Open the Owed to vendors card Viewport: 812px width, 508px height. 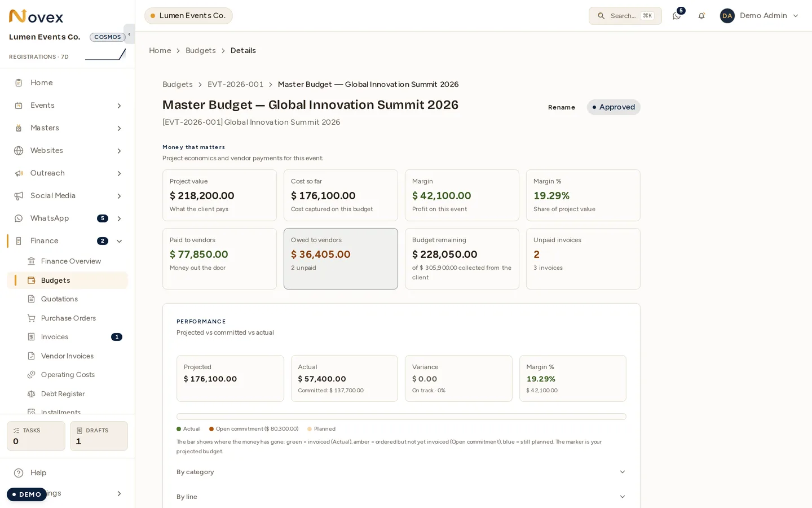pos(341,259)
